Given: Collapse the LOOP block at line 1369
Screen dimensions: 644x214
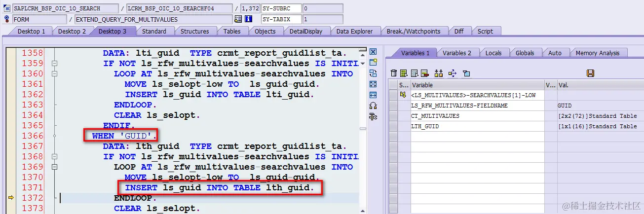Looking at the screenshot, I should click(x=55, y=167).
